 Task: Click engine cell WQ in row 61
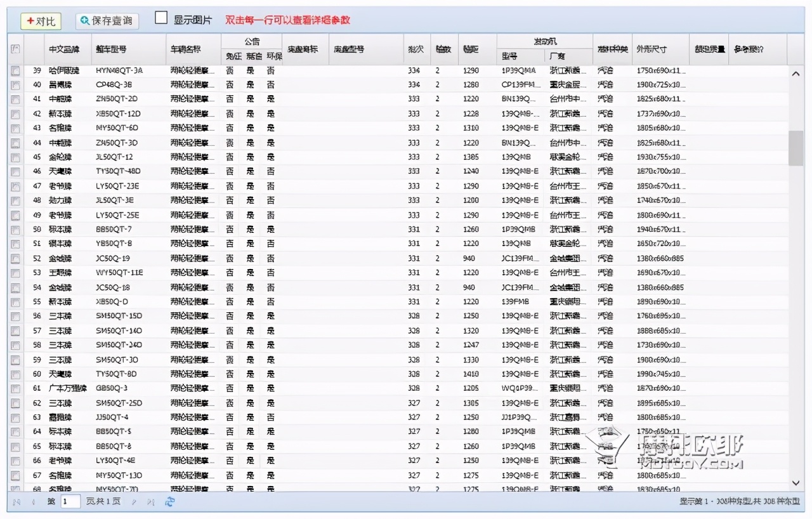tap(519, 388)
